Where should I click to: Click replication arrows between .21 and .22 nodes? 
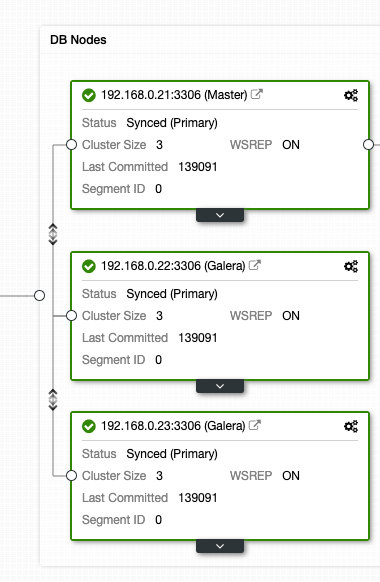(x=53, y=234)
